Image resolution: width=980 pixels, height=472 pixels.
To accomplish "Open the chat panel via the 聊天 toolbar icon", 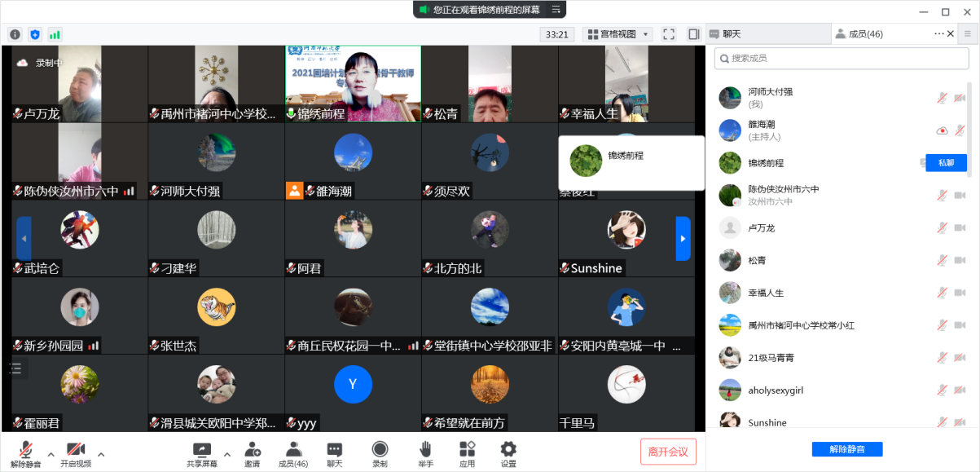I will coord(333,452).
